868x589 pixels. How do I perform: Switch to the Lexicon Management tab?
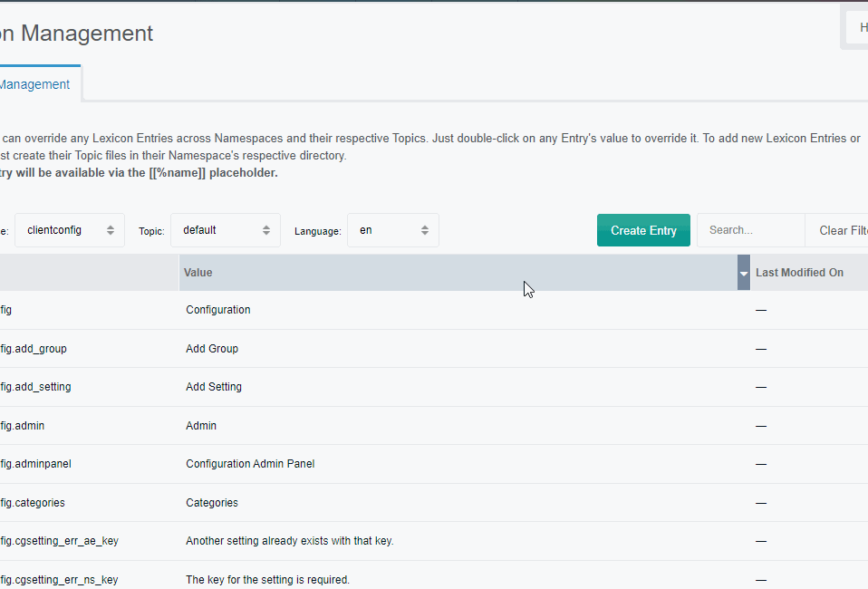(x=34, y=83)
